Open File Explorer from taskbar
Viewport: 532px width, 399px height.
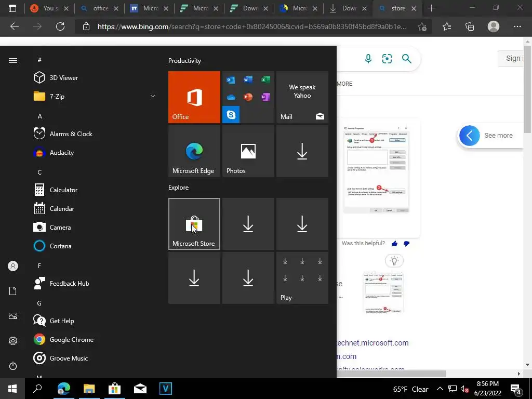89,389
